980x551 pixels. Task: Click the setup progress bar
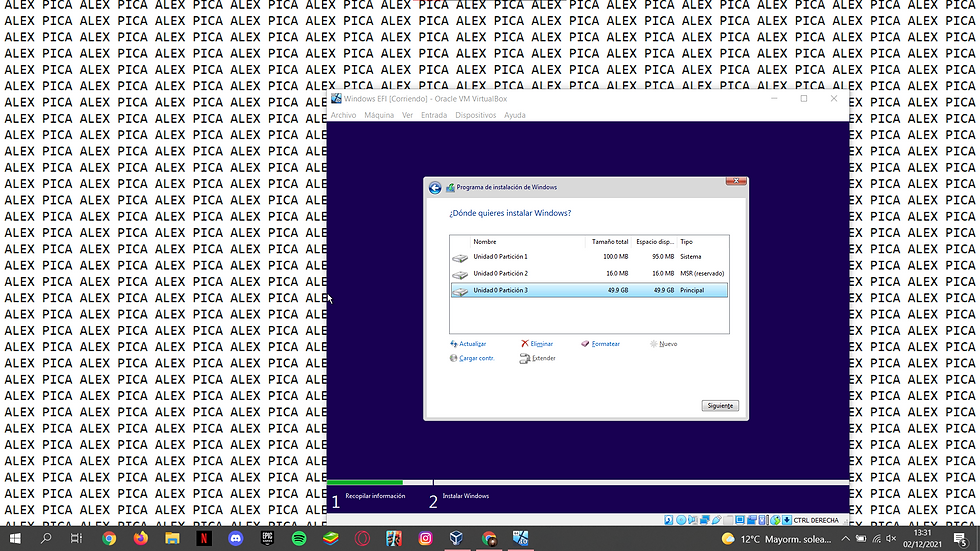coord(588,482)
